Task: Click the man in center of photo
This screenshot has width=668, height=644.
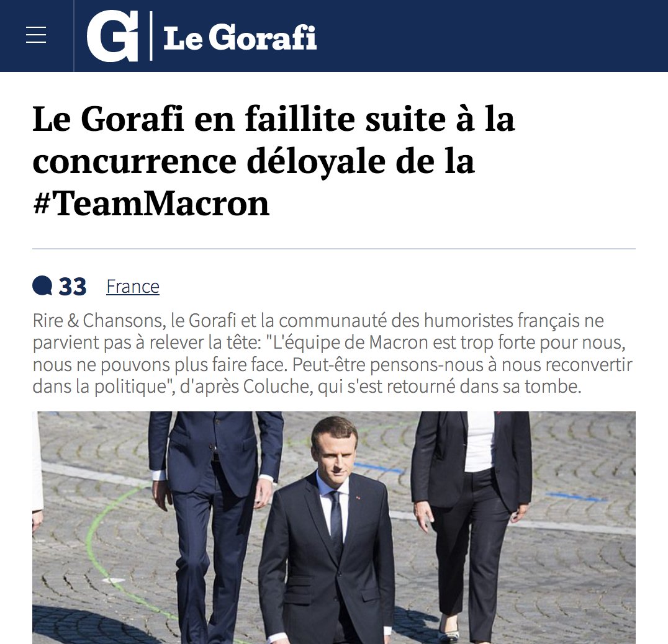Action: (328, 532)
